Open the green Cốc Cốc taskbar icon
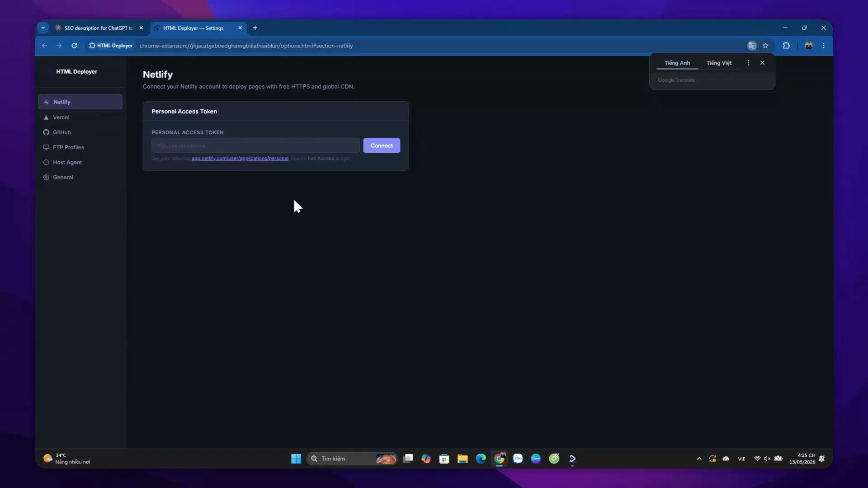Screen dimensions: 868x488 tap(554, 459)
